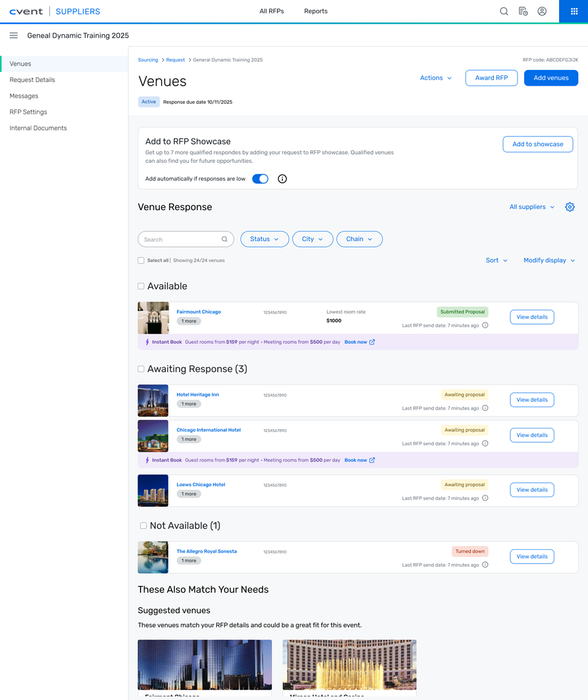Check the Not Available group checkbox
Image resolution: width=588 pixels, height=700 pixels.
pyautogui.click(x=143, y=526)
